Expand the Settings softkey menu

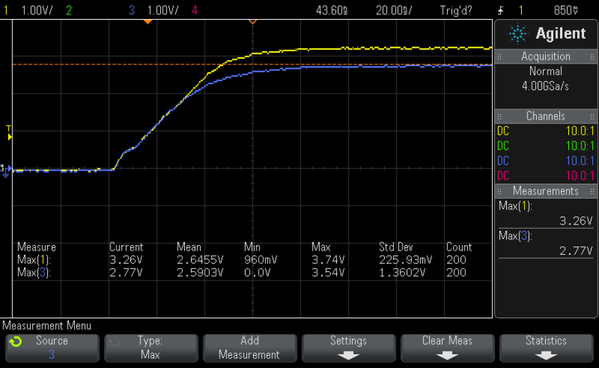(x=348, y=348)
